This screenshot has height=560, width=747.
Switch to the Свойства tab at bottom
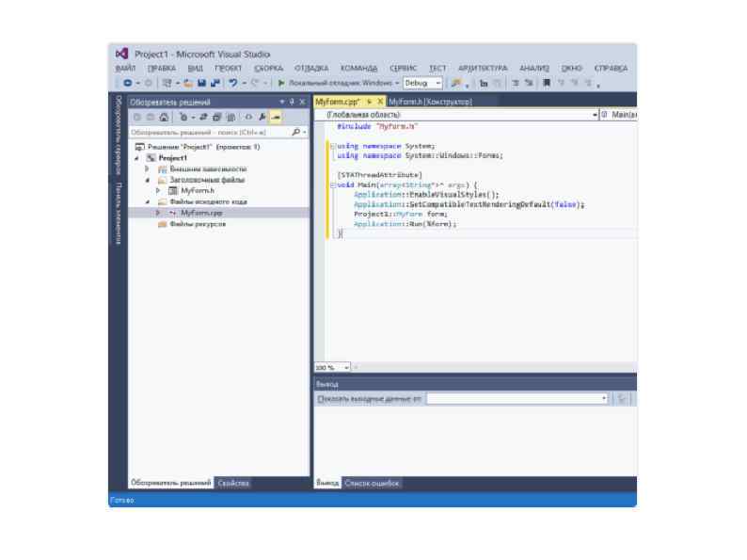[233, 483]
